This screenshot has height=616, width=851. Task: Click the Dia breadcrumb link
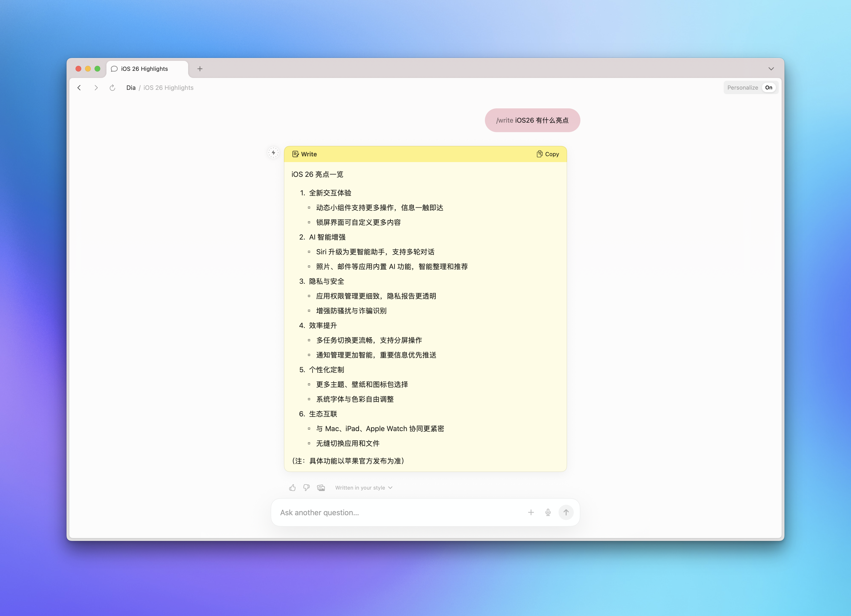131,87
